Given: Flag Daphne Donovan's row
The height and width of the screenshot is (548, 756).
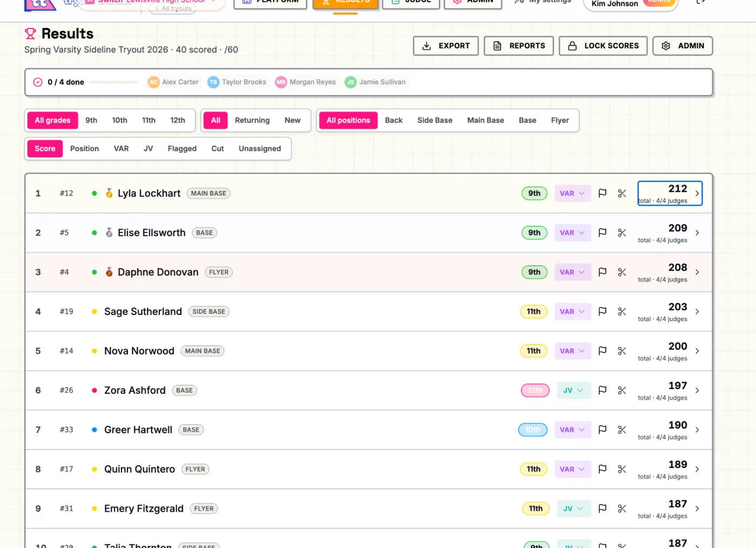Looking at the screenshot, I should coord(603,272).
